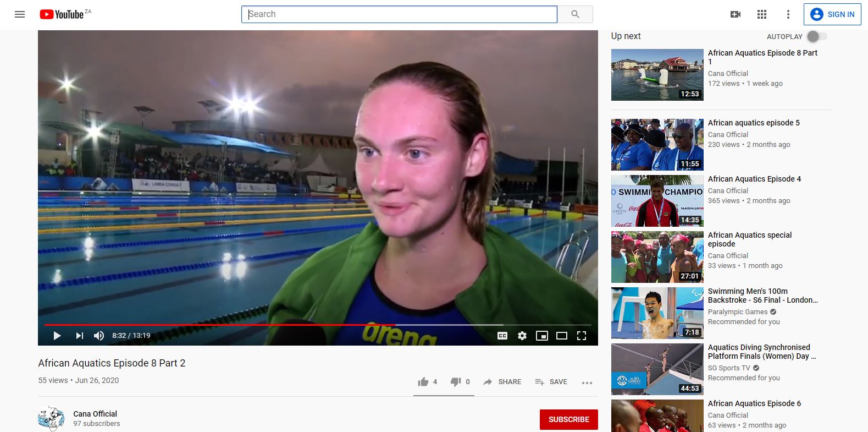
Task: Open African Aquatics Episode 4 thumbnail
Action: pyautogui.click(x=657, y=201)
